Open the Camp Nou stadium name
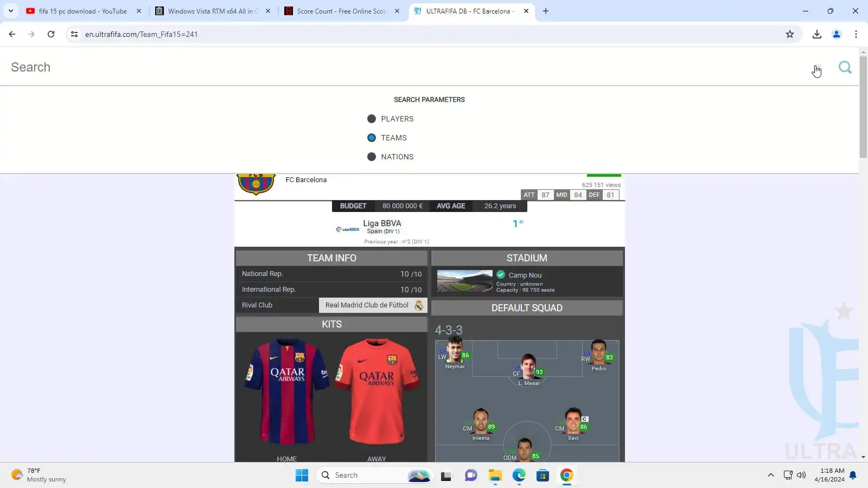This screenshot has height=488, width=868. coord(525,275)
